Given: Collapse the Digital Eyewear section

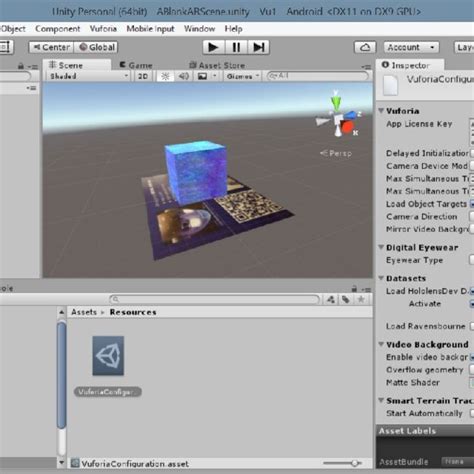Looking at the screenshot, I should coord(381,247).
